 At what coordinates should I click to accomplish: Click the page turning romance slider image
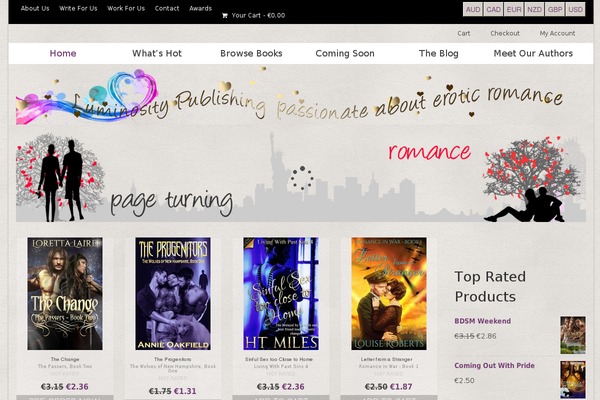(x=300, y=177)
